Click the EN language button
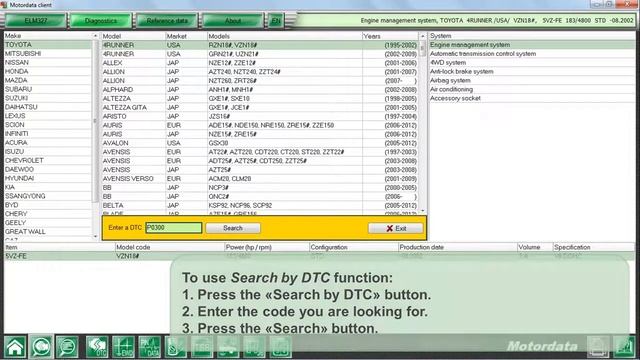 click(276, 20)
